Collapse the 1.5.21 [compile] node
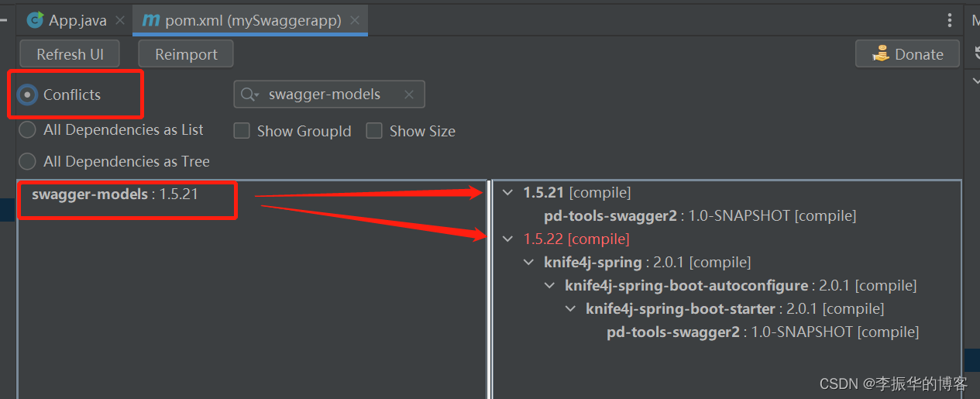Viewport: 980px width, 399px height. coord(507,192)
